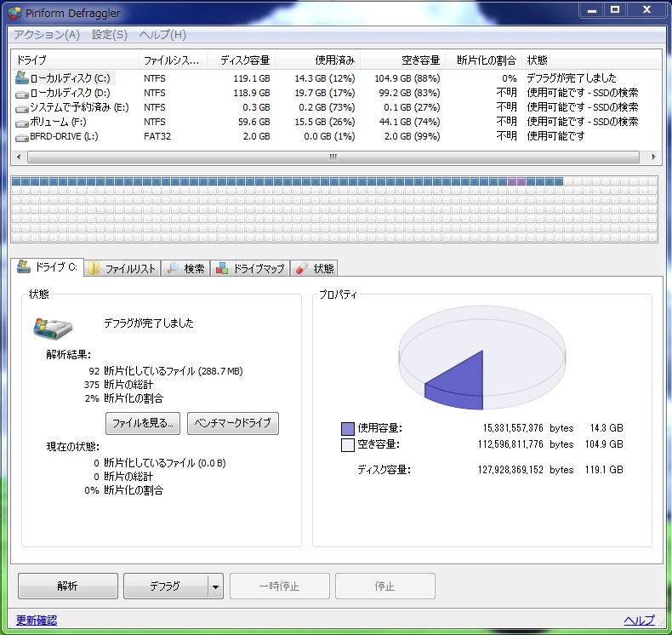Click the ファイルを見る... button
Viewport: 672px width, 635px height.
143,424
